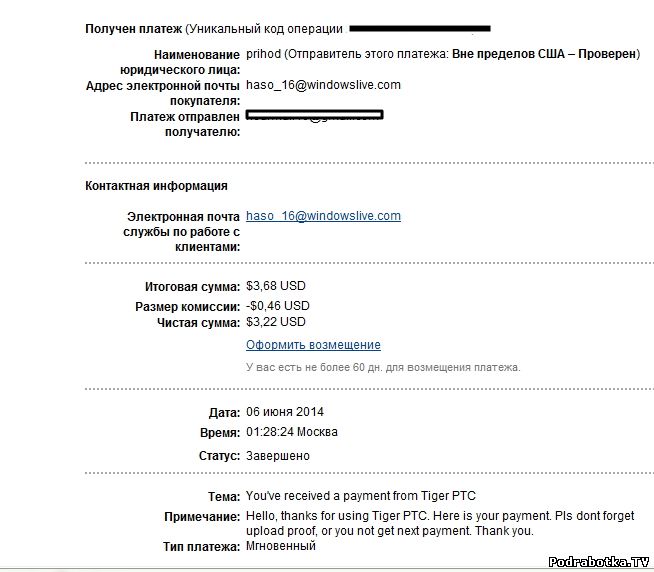Click the underlined haso_16@windowslive.com customer service link
This screenshot has height=572, width=654.
point(323,216)
